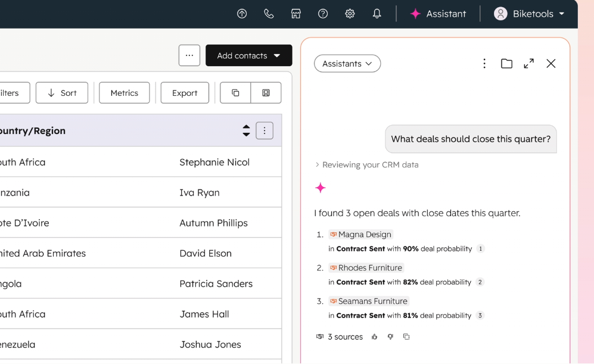Open the Seamans Furniture deal link
The width and height of the screenshot is (594, 364).
[x=369, y=301]
